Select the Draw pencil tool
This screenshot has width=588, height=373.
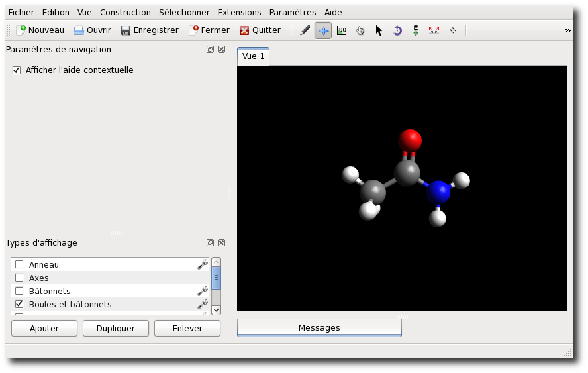tap(305, 30)
